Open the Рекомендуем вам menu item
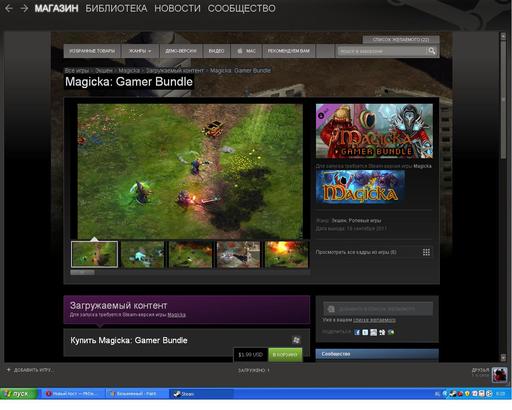Image resolution: width=512 pixels, height=410 pixels. point(289,51)
